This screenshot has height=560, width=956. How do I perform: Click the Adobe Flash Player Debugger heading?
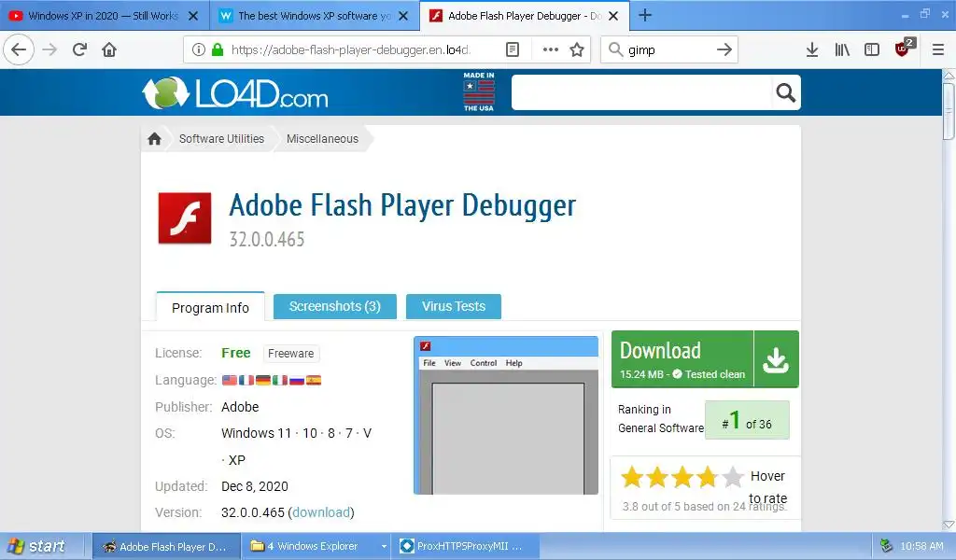[x=402, y=205]
